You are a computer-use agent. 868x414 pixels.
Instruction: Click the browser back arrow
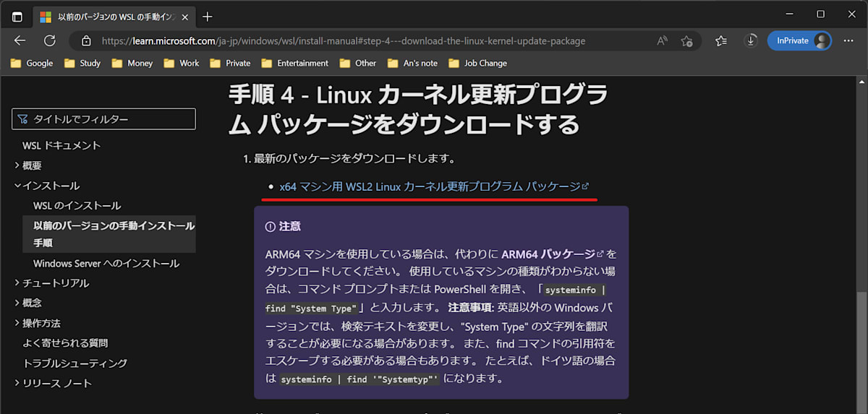pyautogui.click(x=20, y=40)
